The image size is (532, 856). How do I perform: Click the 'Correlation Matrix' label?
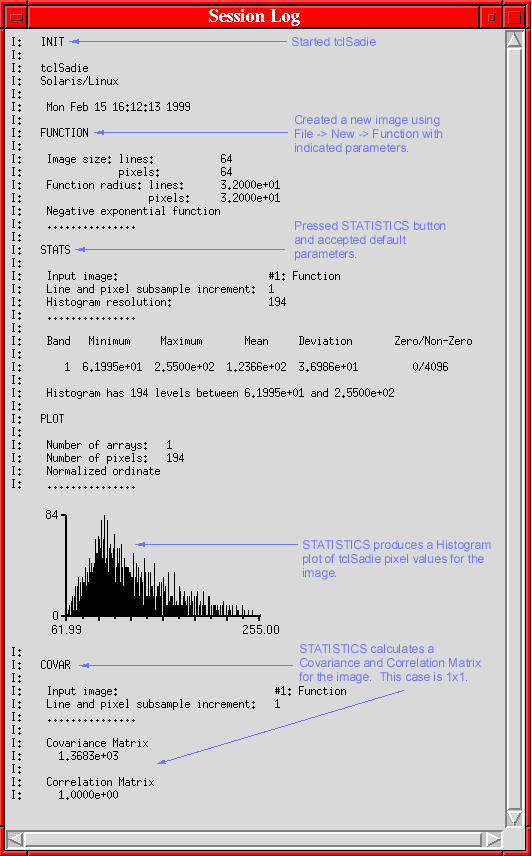(100, 782)
